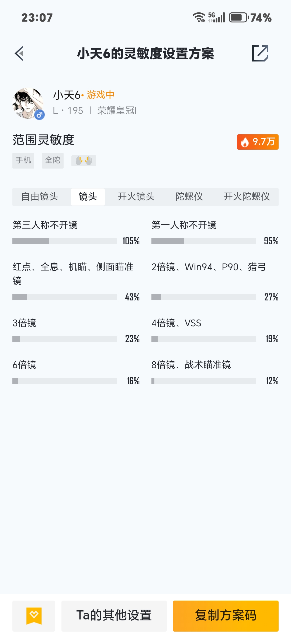Tap the flame popularity badge 9.7万
The width and height of the screenshot is (291, 644).
coord(258,142)
